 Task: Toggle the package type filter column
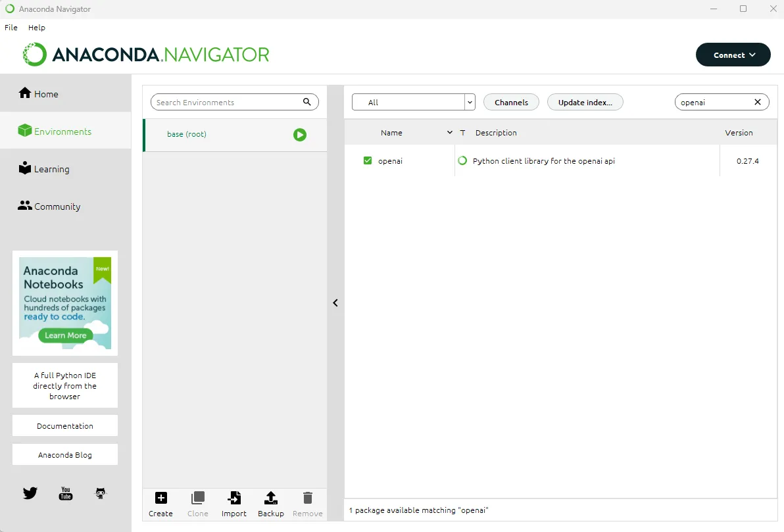click(x=462, y=133)
